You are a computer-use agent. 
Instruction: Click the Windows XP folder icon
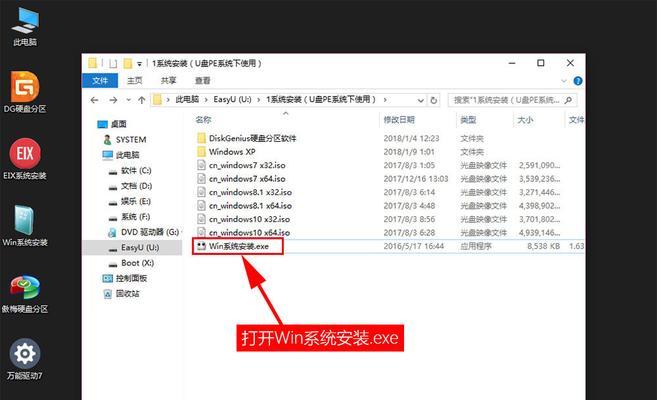tap(202, 151)
